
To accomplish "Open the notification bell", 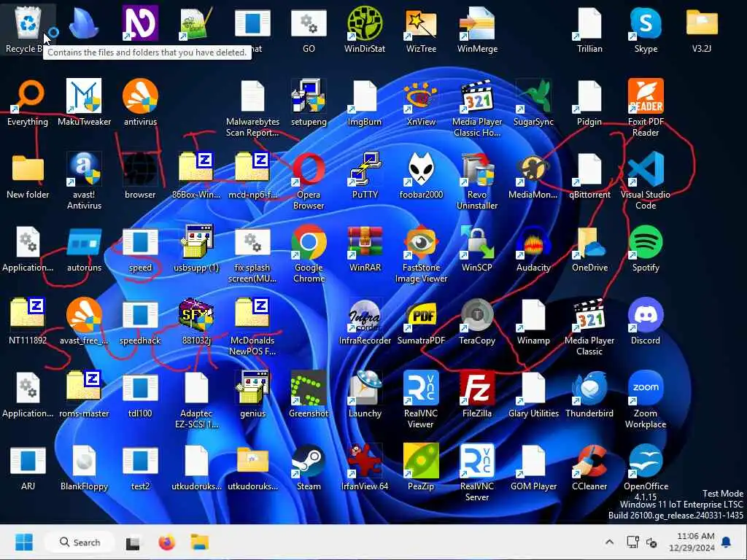I will pyautogui.click(x=726, y=542).
